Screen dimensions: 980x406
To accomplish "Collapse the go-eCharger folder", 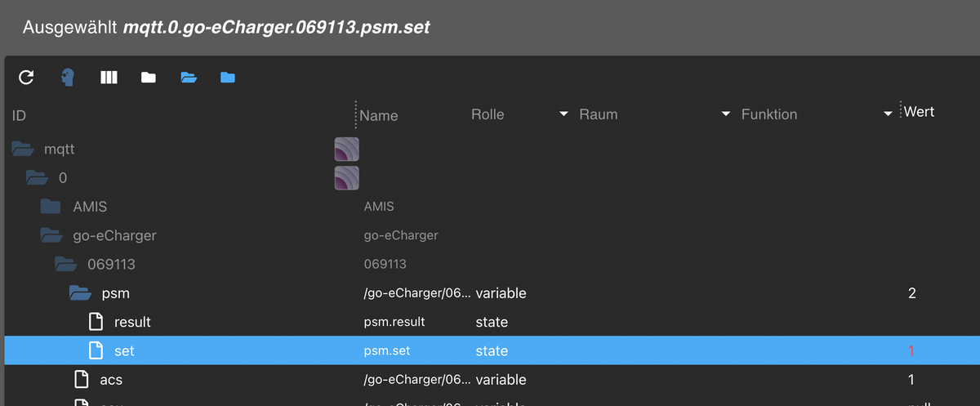I will [x=51, y=235].
